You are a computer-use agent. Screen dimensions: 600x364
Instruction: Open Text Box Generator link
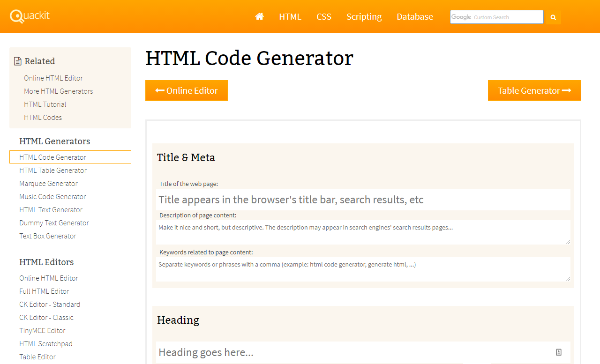(48, 236)
